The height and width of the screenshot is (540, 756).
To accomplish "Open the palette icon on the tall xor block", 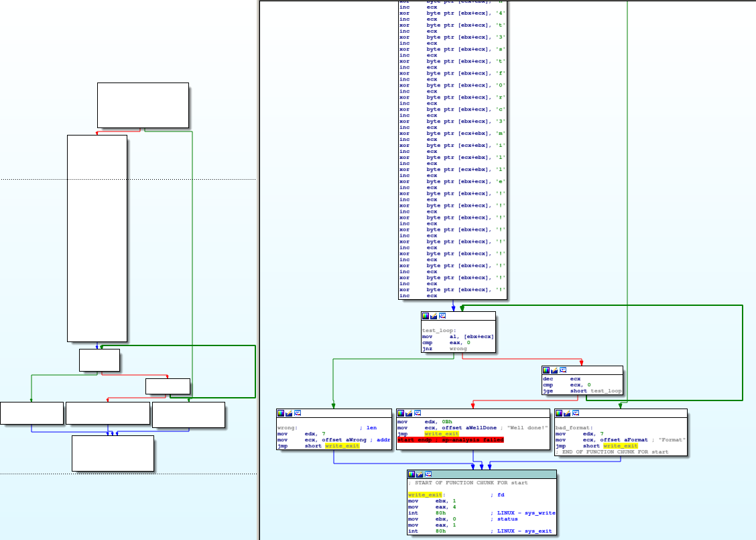I will tap(402, 1).
